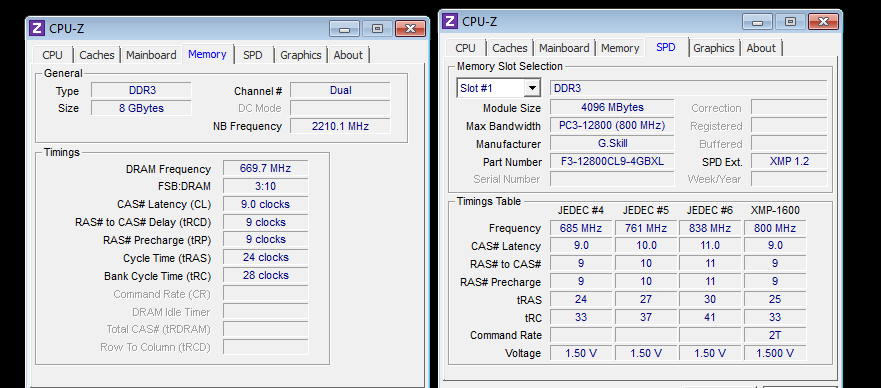Select Memory tab in left window

tap(207, 54)
